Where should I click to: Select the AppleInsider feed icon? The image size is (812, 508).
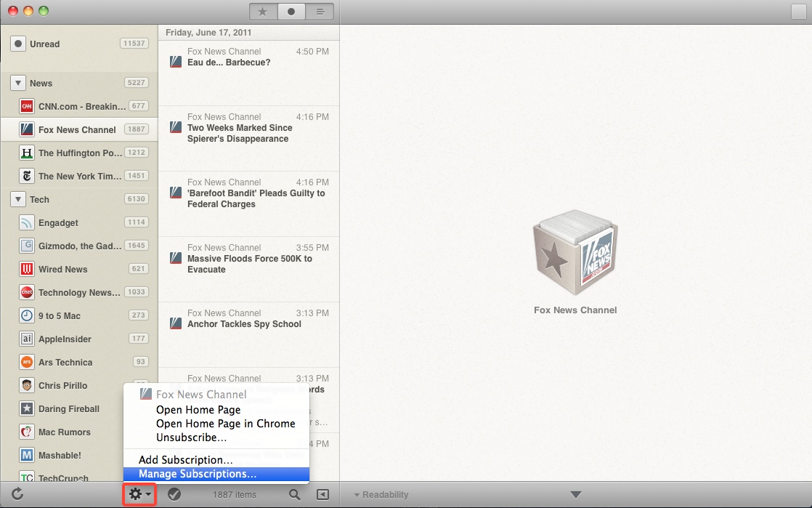(x=26, y=339)
